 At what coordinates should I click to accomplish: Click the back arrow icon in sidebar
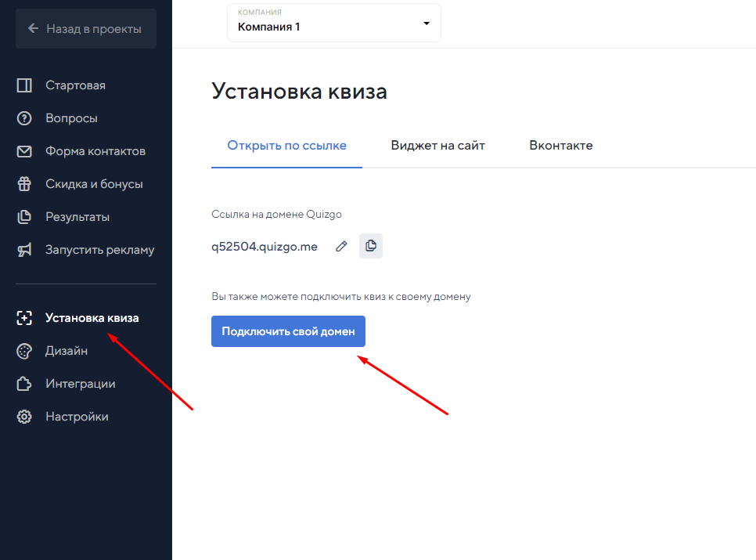[33, 28]
